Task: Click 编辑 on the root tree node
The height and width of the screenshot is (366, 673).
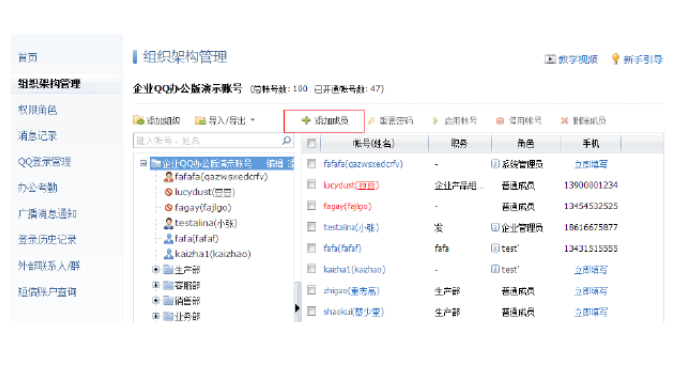Action: tap(274, 163)
